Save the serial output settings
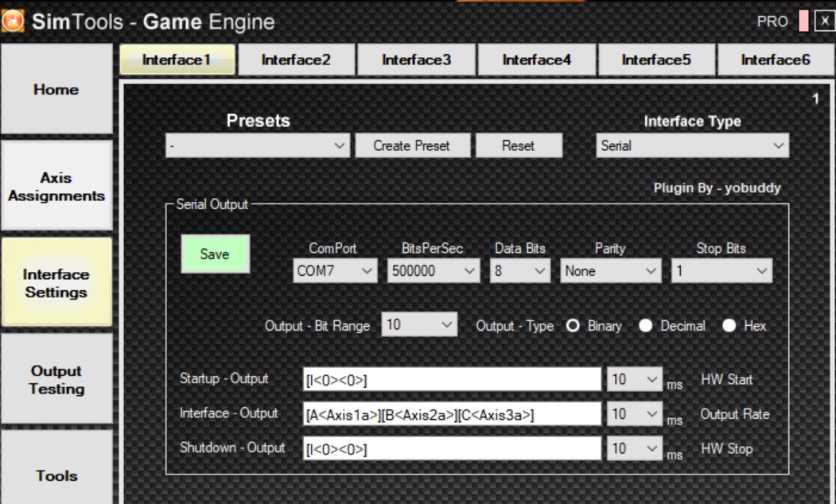 [x=215, y=254]
